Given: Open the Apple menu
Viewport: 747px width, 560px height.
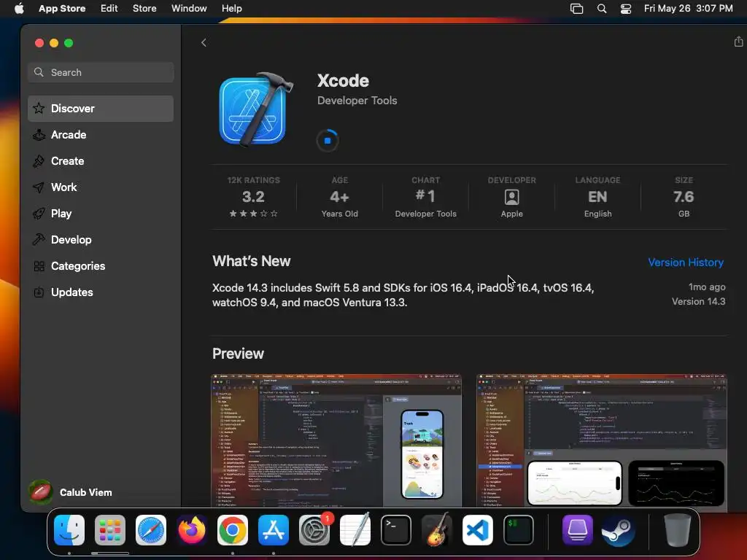Looking at the screenshot, I should click(19, 9).
